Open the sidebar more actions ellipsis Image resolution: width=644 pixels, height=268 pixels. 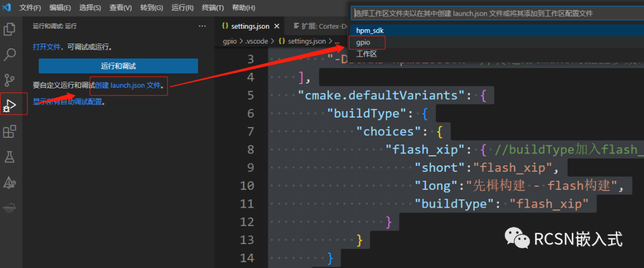pyautogui.click(x=202, y=26)
